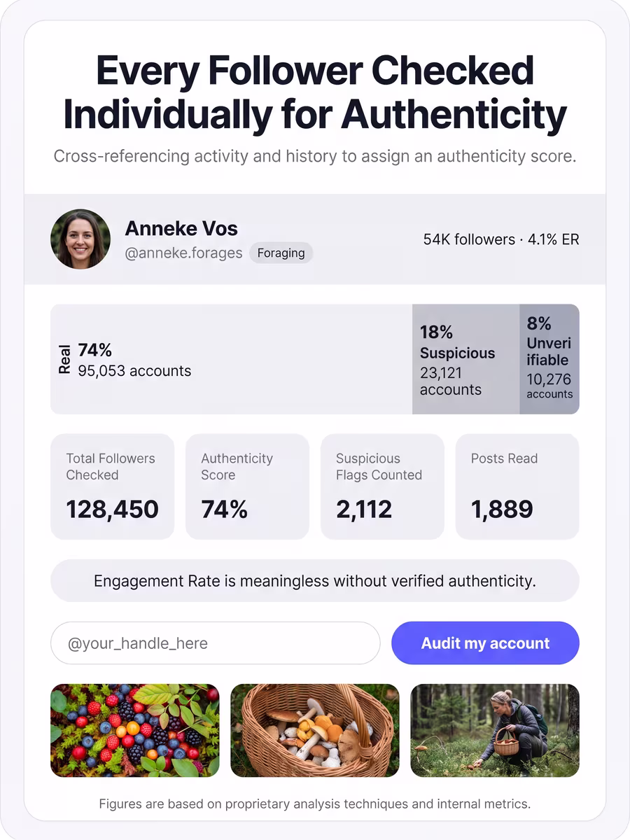The width and height of the screenshot is (630, 840).
Task: Click the proprietary analysis footnote text
Action: (x=315, y=804)
